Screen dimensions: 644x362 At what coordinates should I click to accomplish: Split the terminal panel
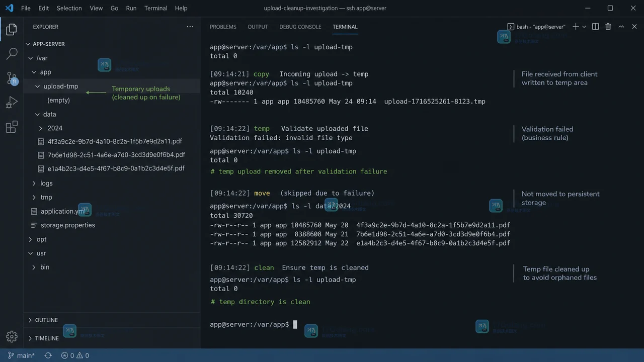pyautogui.click(x=595, y=27)
